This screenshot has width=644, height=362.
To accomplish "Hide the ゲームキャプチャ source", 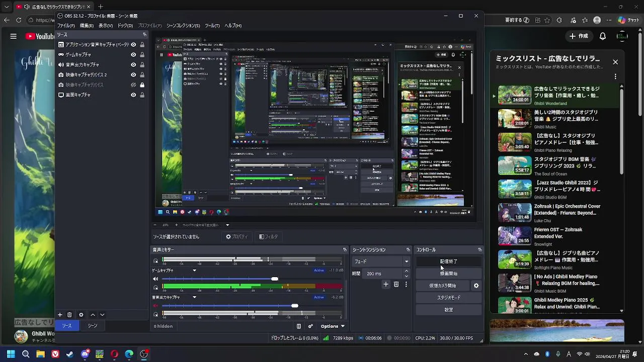I will point(133,55).
